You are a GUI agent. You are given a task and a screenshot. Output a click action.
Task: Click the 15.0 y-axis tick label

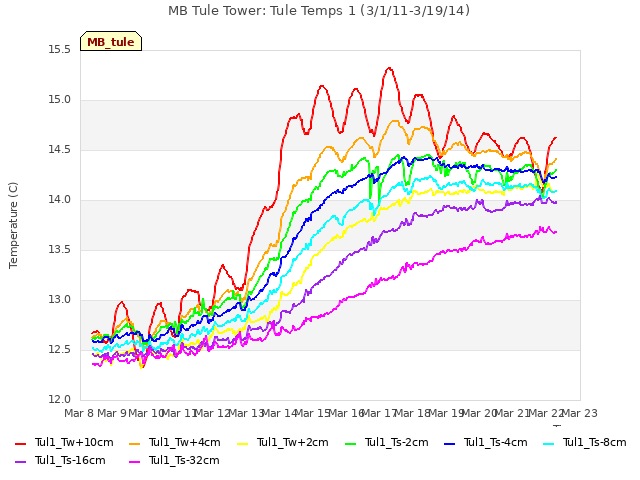[x=60, y=100]
